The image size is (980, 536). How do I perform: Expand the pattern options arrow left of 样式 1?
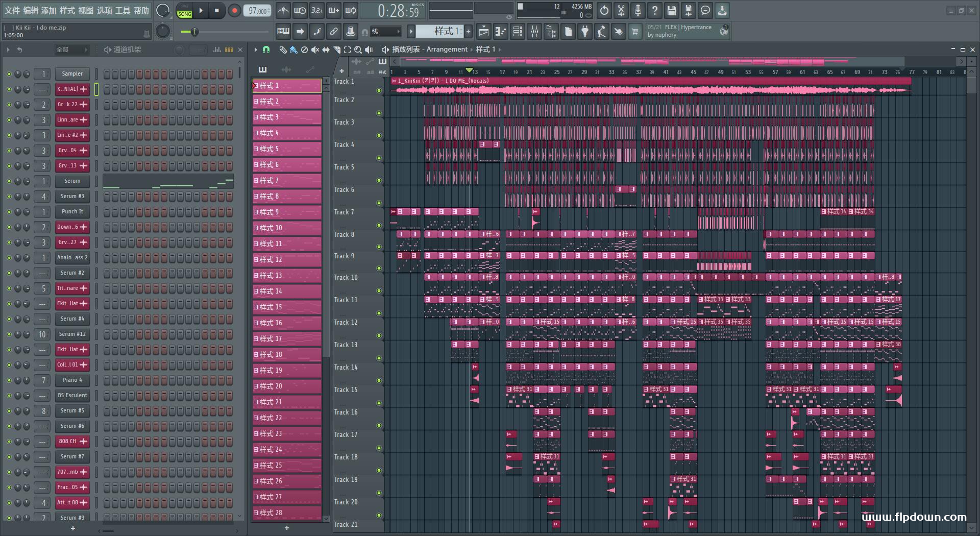[x=411, y=32]
